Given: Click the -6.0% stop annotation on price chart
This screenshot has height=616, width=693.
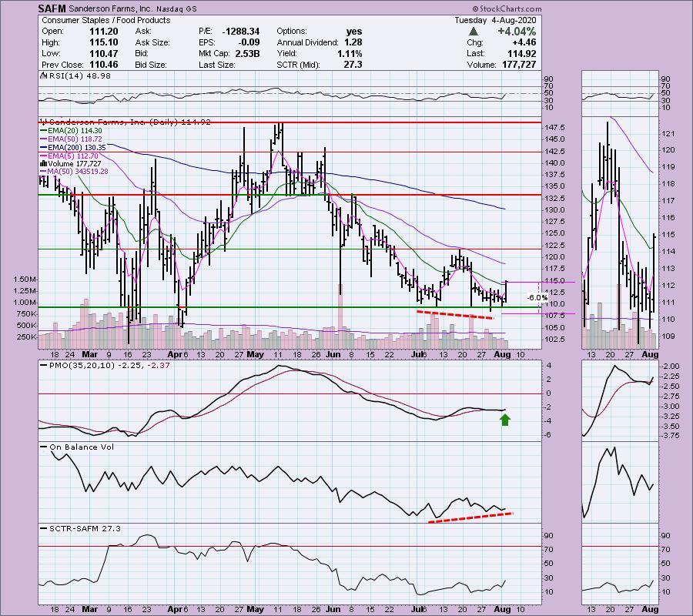Looking at the screenshot, I should point(537,298).
